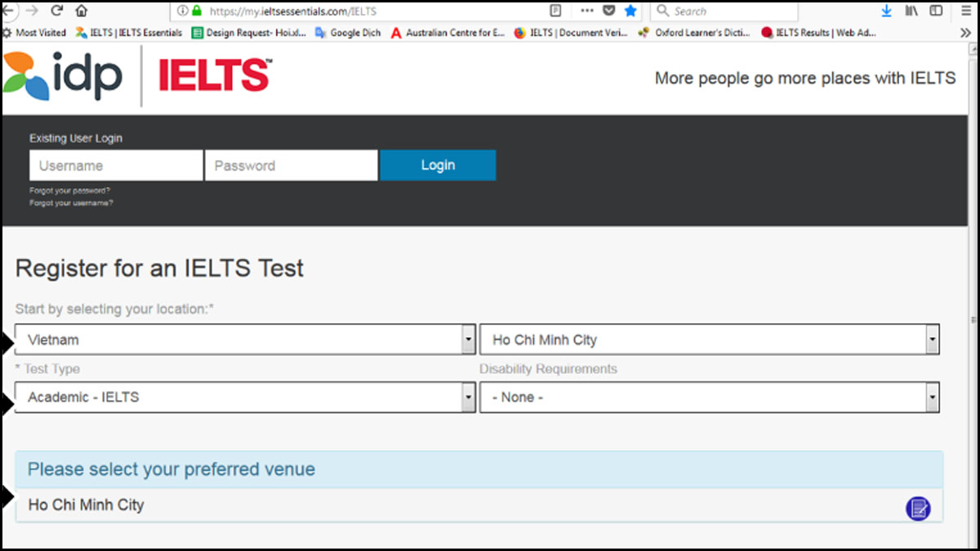Click the IELTS logo in the header
This screenshot has height=551, width=980.
coord(212,74)
